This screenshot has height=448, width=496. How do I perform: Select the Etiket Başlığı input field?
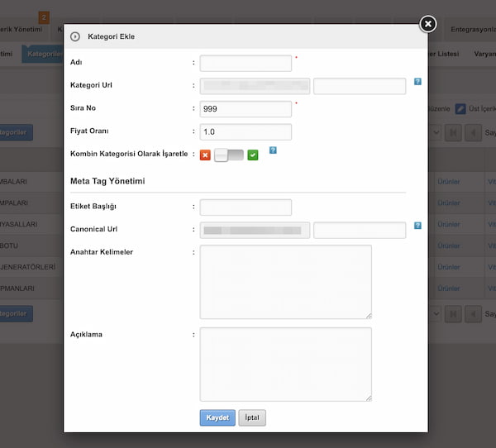point(246,207)
